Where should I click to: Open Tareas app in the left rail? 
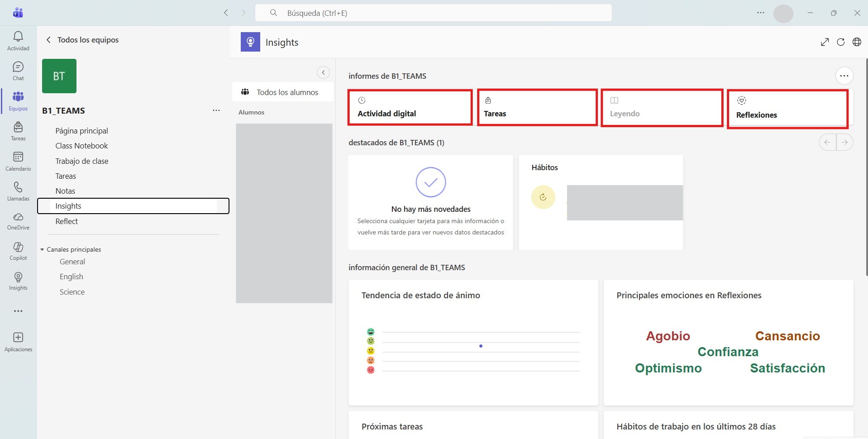[x=18, y=131]
